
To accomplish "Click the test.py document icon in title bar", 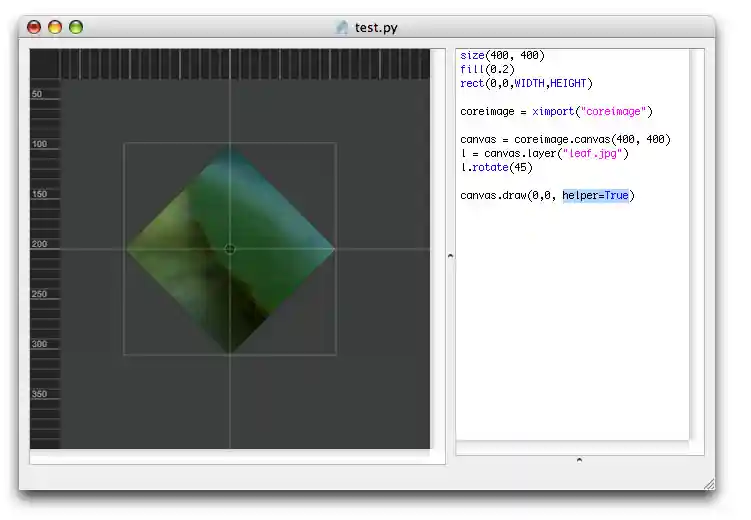I will (342, 28).
